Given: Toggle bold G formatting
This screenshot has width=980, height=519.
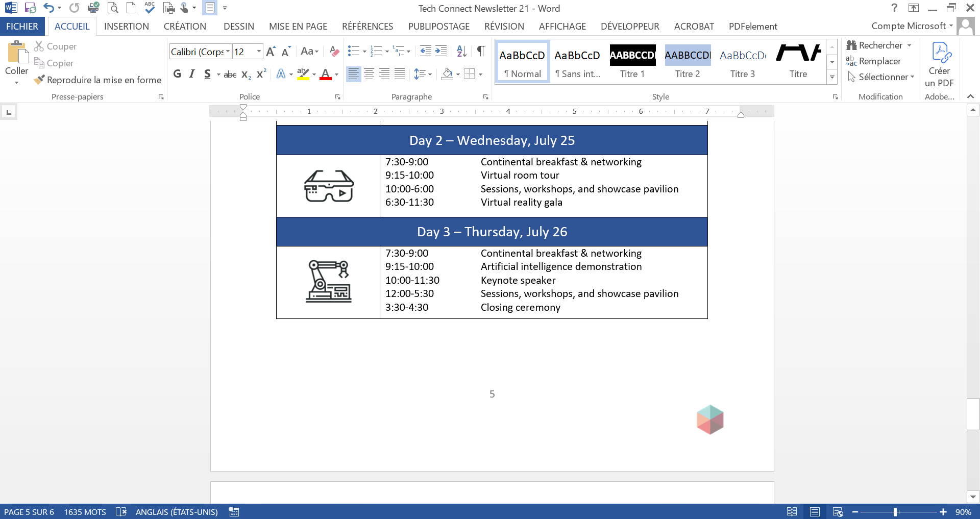Looking at the screenshot, I should tap(177, 74).
